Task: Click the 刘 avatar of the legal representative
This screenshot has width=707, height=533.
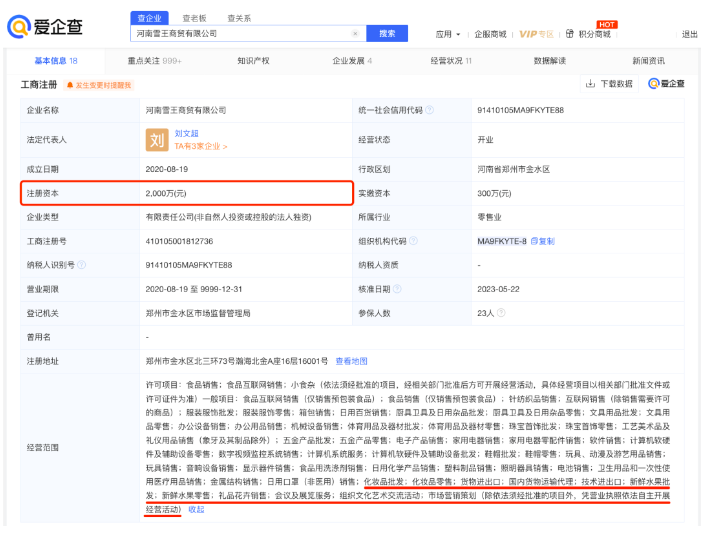Action: (x=156, y=140)
